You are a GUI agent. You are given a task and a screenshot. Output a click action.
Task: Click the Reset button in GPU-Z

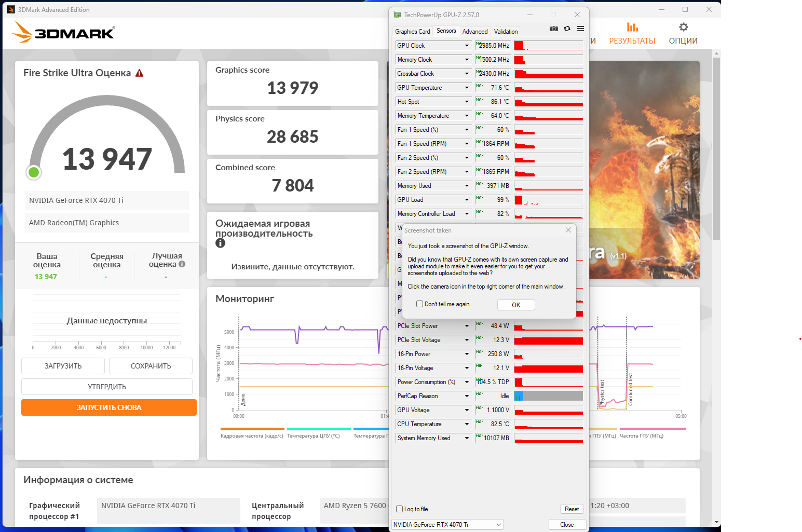(x=572, y=509)
